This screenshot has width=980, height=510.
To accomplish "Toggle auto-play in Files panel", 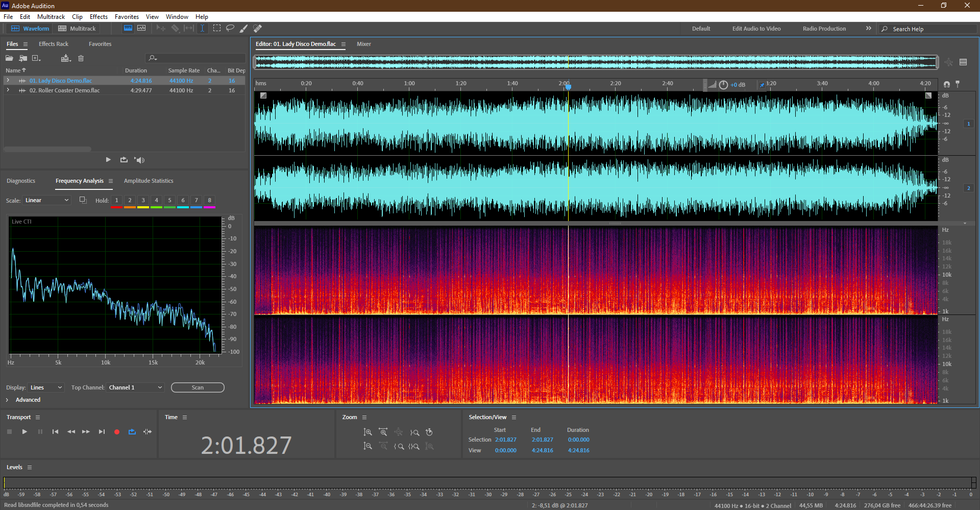I will click(x=139, y=160).
